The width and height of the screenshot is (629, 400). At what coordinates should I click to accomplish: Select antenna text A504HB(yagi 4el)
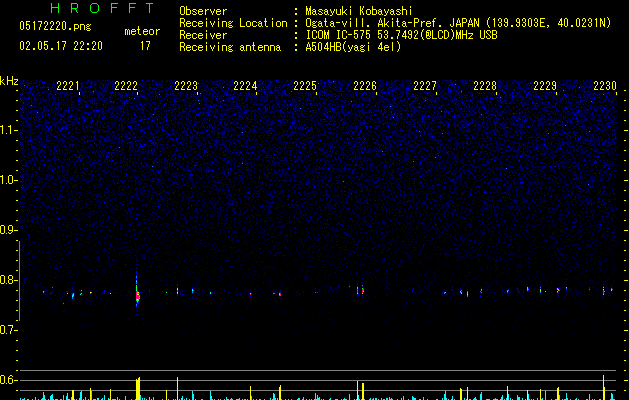click(x=353, y=47)
